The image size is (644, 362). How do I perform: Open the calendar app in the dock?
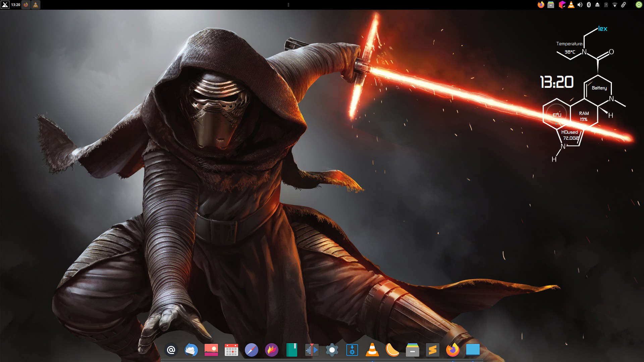point(231,350)
